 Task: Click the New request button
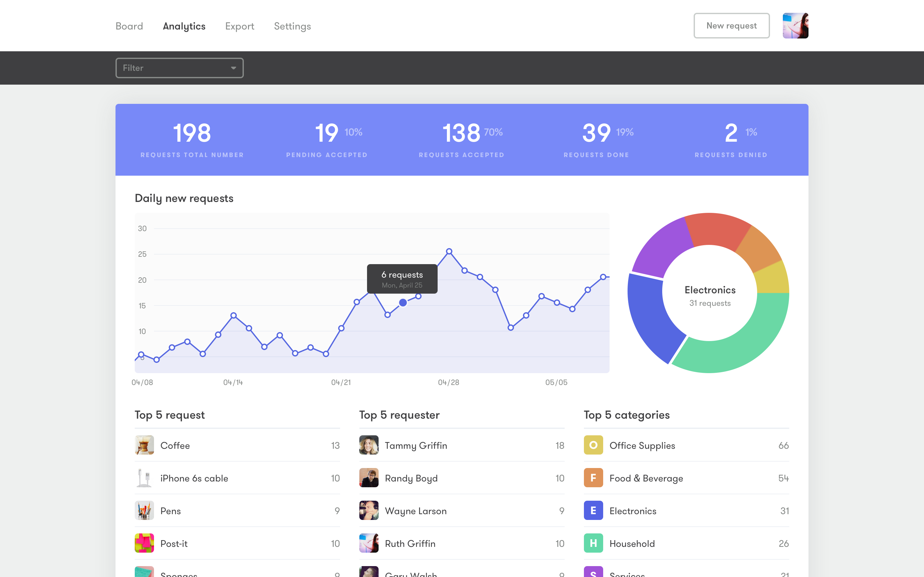click(731, 26)
